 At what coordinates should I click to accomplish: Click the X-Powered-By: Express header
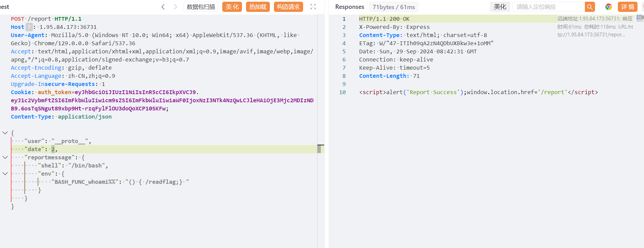[x=394, y=27]
